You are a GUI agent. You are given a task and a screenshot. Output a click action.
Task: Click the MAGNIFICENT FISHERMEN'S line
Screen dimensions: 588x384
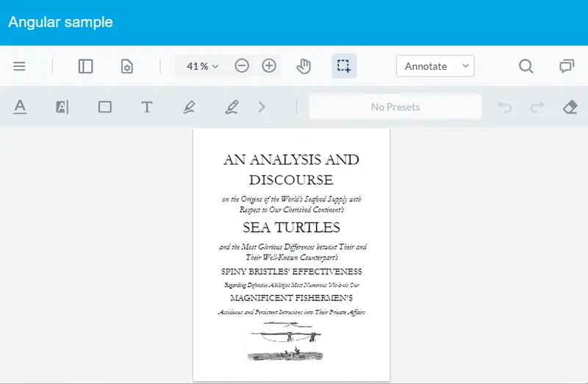(291, 298)
